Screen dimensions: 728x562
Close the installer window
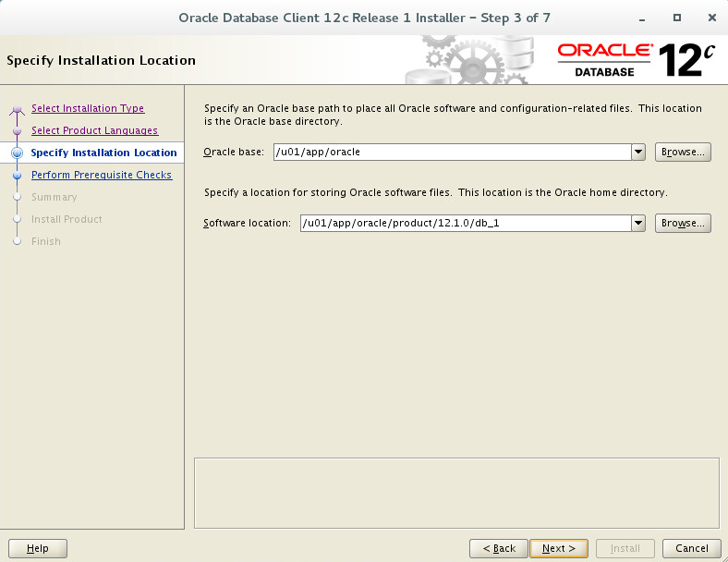pos(711,18)
